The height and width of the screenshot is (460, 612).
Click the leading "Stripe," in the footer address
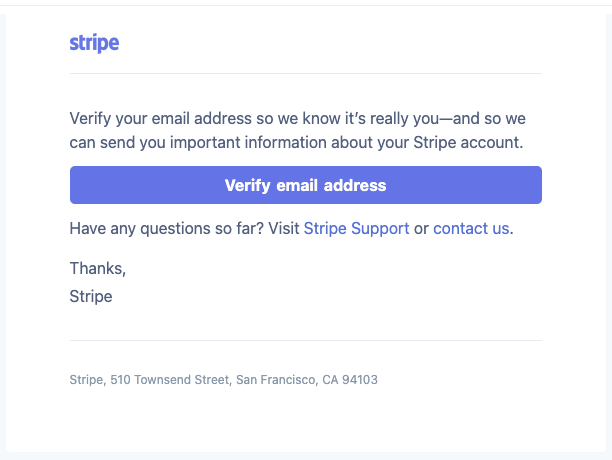click(x=88, y=380)
